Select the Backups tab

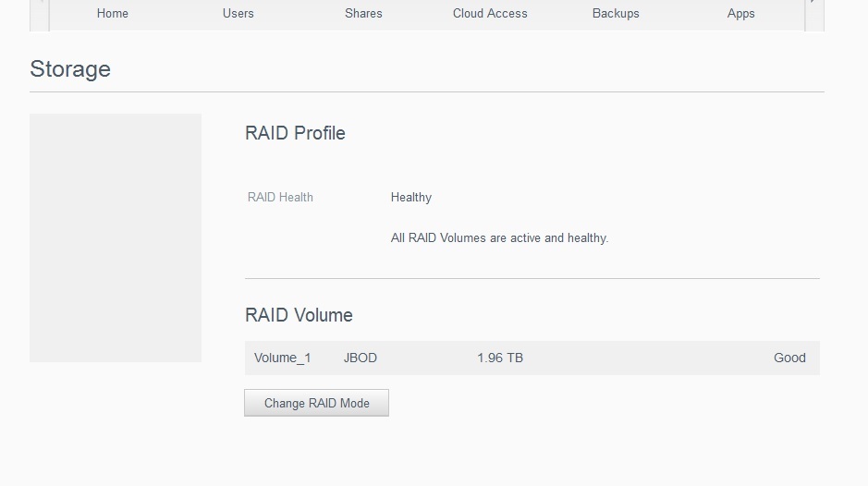(616, 14)
